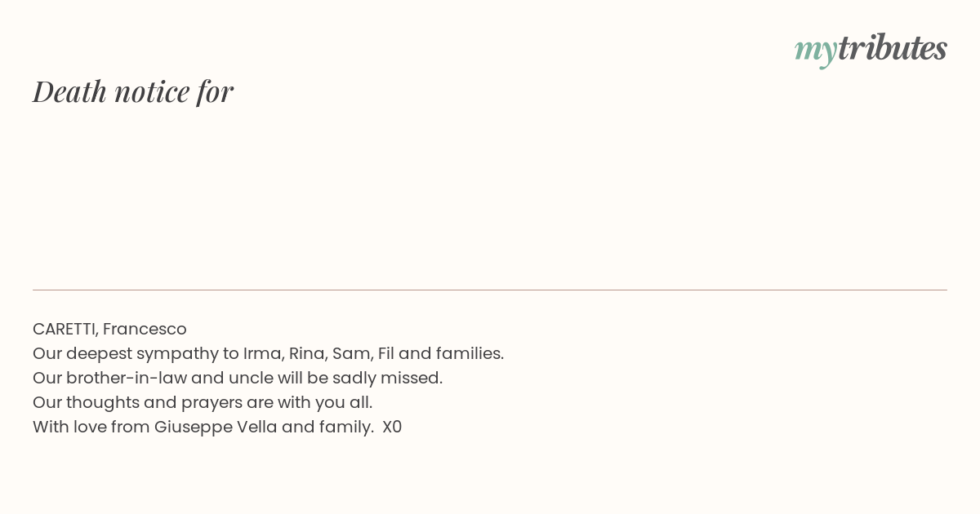Click the "Death notice for" heading
Screen dimensions: 980x514
click(133, 91)
